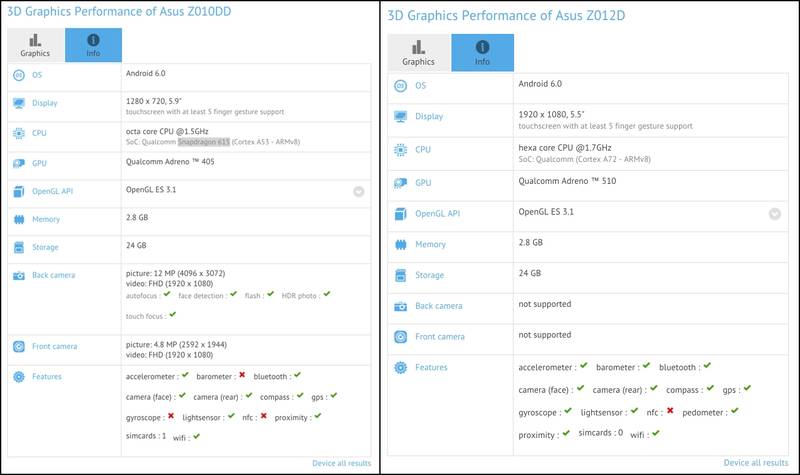
Task: Click OpenGL API icon in Z010DD panel
Action: [19, 191]
